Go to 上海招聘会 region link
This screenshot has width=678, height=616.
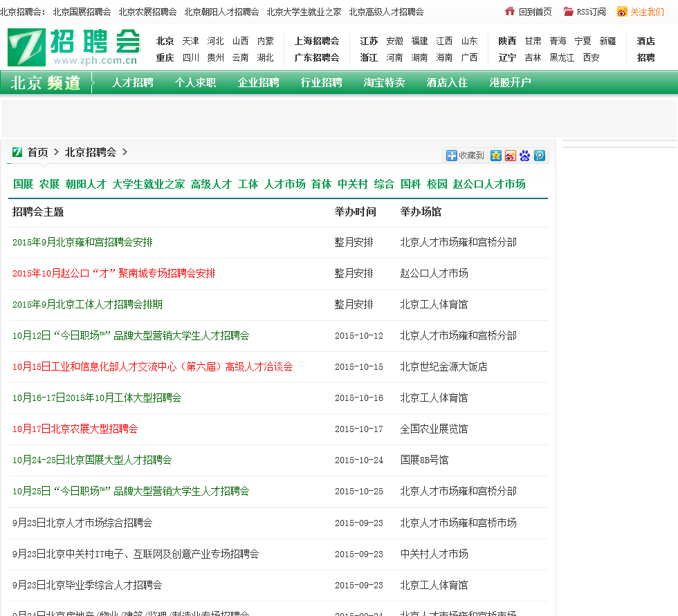317,41
